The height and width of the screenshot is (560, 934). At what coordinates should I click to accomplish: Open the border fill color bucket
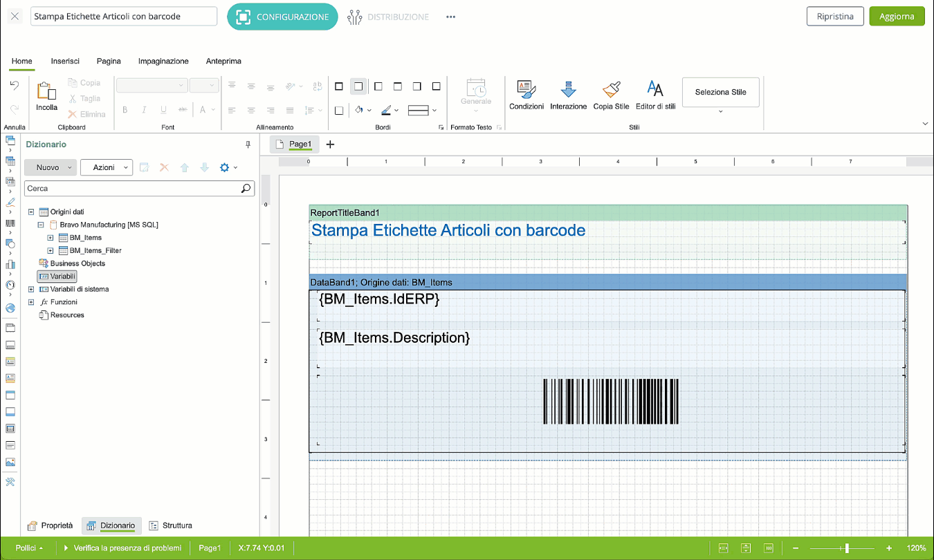point(359,110)
